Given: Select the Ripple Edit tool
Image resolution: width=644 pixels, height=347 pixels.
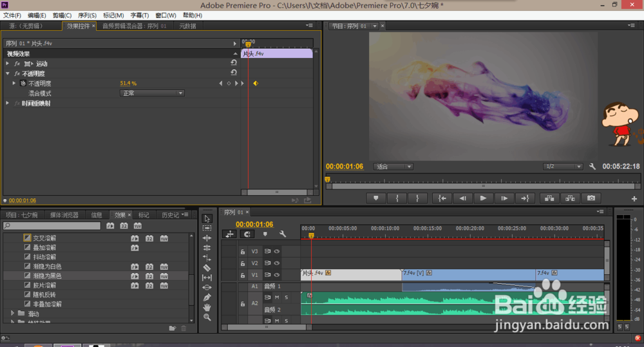Looking at the screenshot, I should pos(207,238).
